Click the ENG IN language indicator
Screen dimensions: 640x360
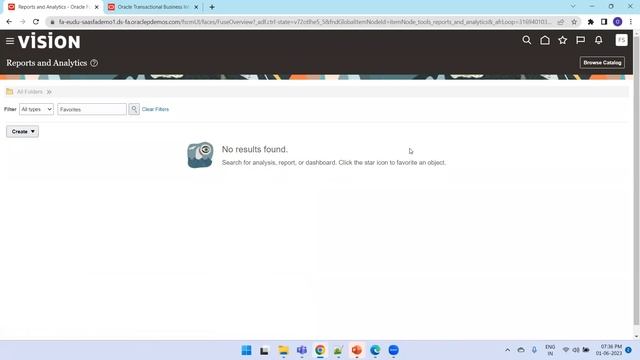[x=550, y=350]
